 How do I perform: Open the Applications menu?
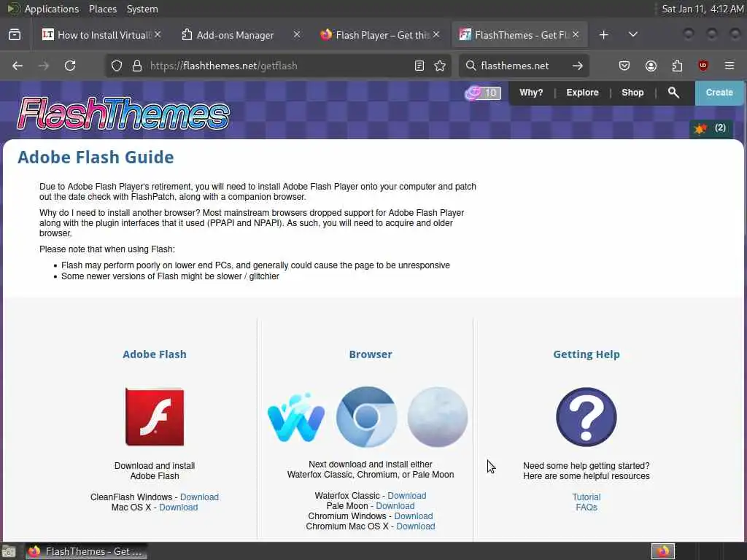point(52,9)
